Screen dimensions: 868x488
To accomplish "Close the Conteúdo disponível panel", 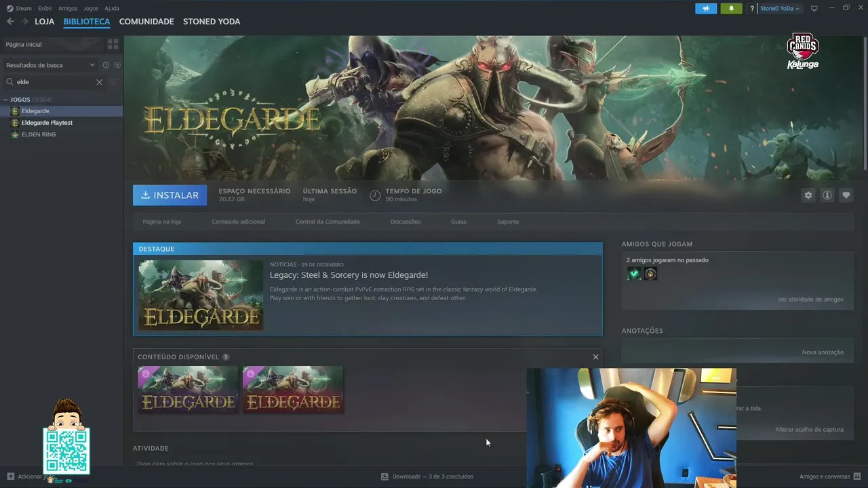I will (x=595, y=357).
